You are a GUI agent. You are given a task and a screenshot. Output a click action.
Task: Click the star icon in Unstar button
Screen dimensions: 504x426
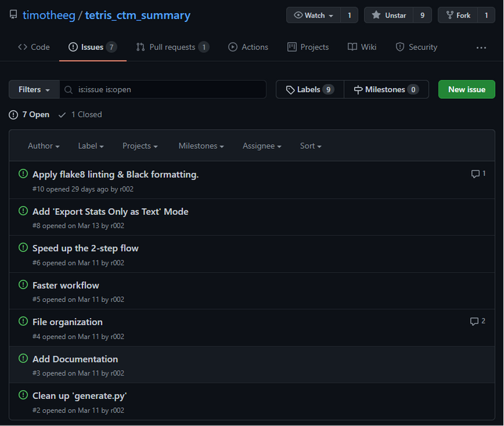[x=376, y=15]
